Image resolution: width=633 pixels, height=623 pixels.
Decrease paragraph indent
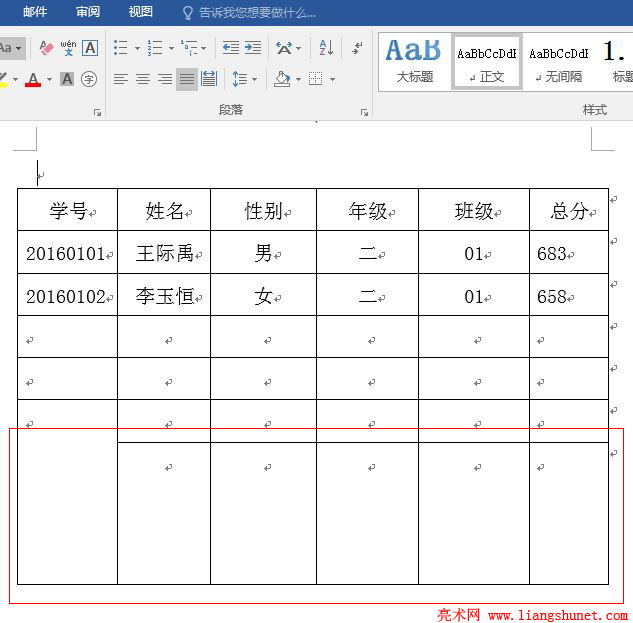click(x=231, y=48)
